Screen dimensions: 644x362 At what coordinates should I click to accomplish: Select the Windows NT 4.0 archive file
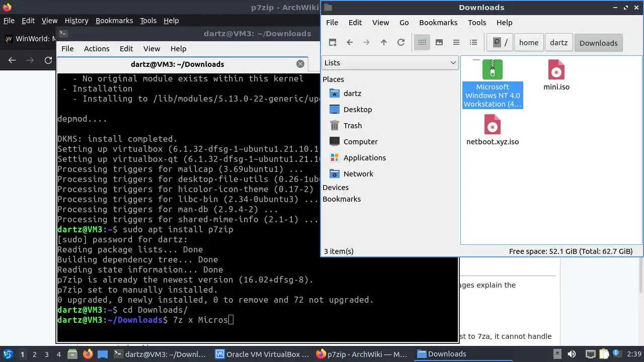pyautogui.click(x=493, y=83)
